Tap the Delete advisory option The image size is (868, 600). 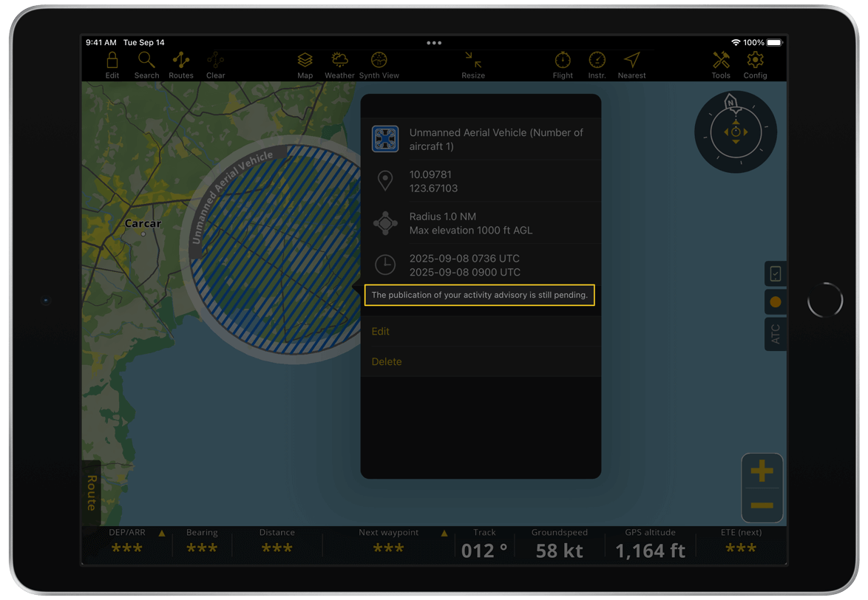pos(481,361)
